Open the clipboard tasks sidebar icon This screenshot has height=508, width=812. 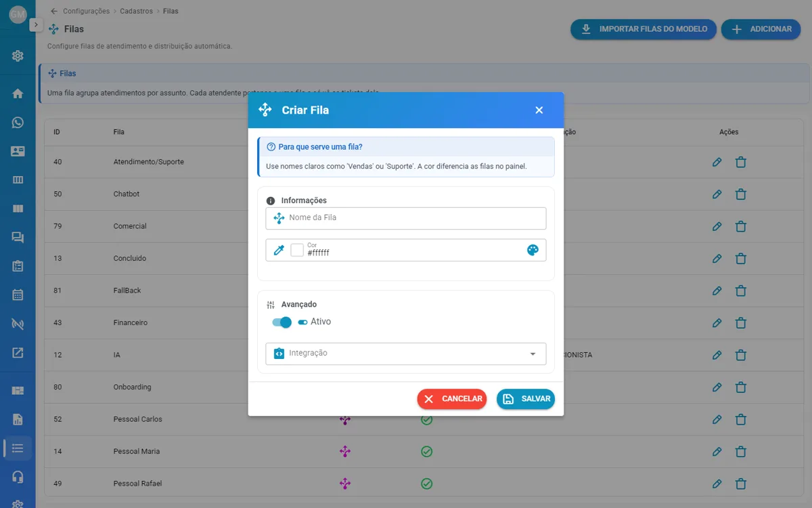coord(18,266)
